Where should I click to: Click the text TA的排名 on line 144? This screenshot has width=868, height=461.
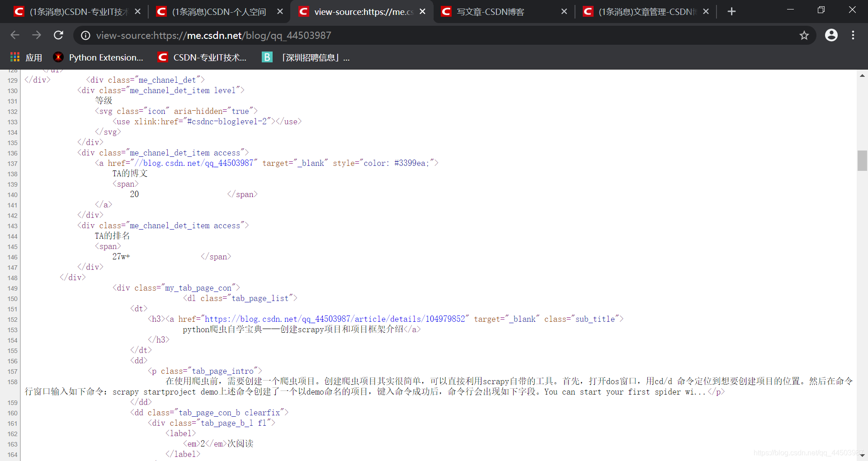tap(113, 236)
